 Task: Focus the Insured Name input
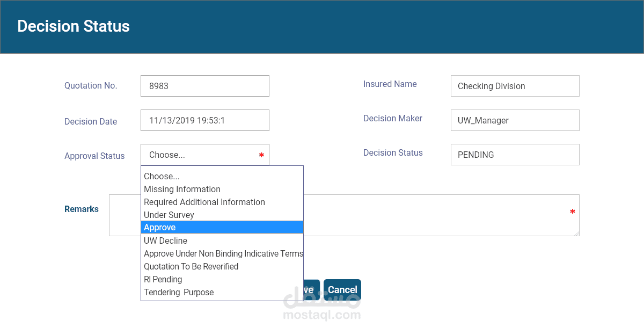click(515, 86)
